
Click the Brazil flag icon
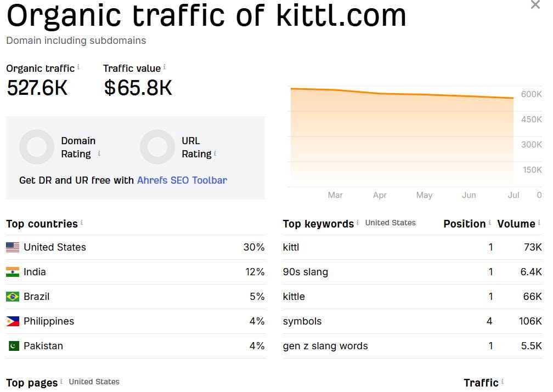13,297
